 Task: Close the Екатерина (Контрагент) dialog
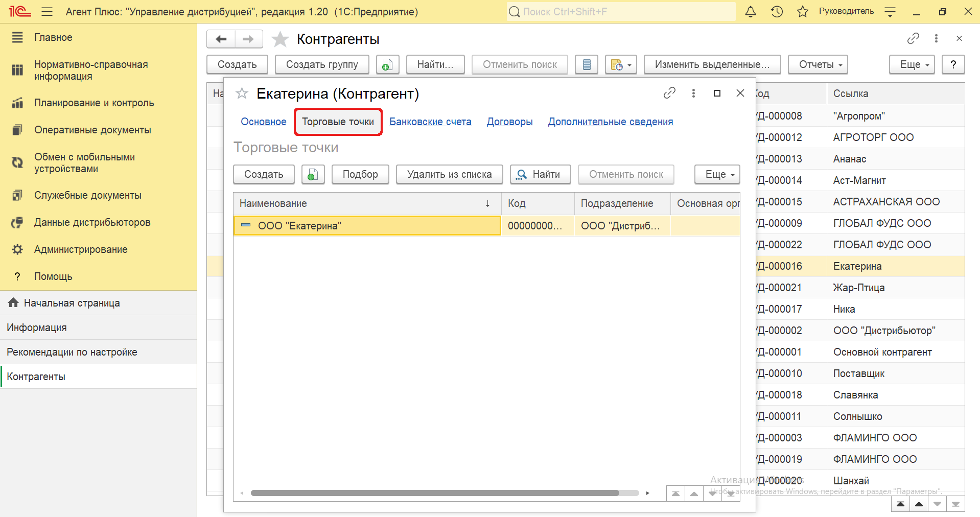point(740,93)
